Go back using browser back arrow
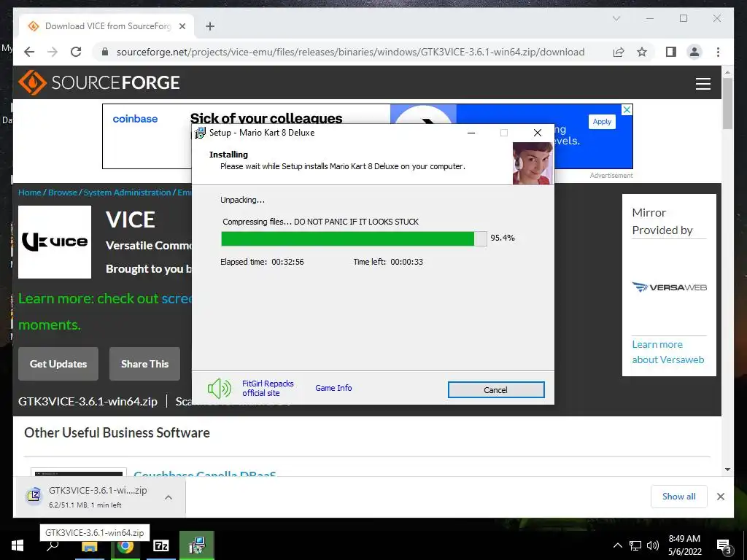Screen dimensions: 747x560 coord(29,52)
